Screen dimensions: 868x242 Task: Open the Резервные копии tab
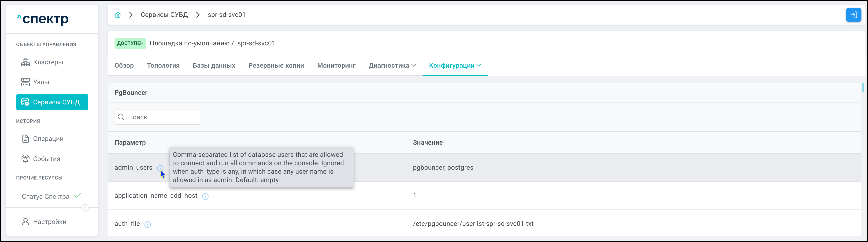(276, 66)
